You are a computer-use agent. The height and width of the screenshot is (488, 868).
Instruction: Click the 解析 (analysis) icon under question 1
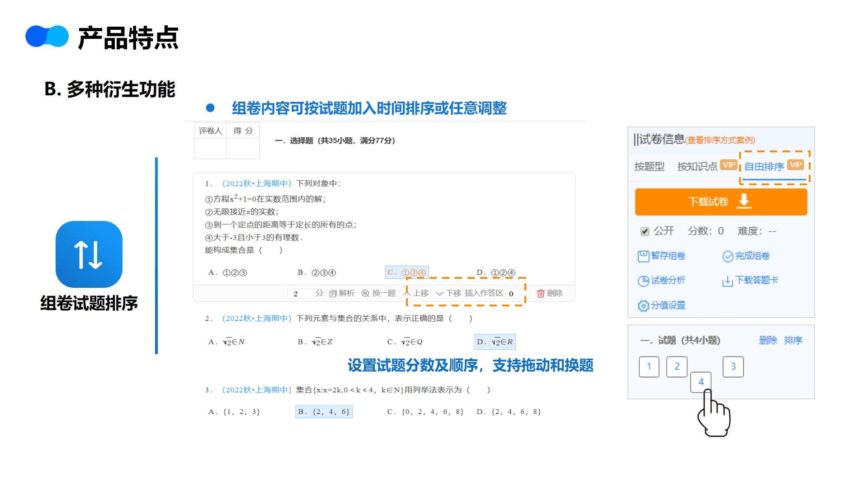click(x=333, y=294)
